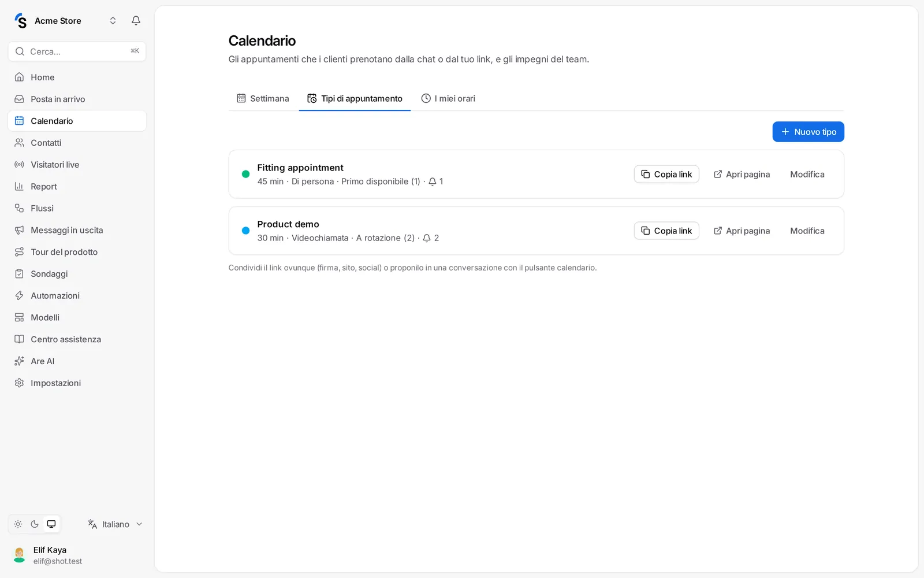The height and width of the screenshot is (578, 924).
Task: Copy link for Fitting appointment
Action: 666,175
